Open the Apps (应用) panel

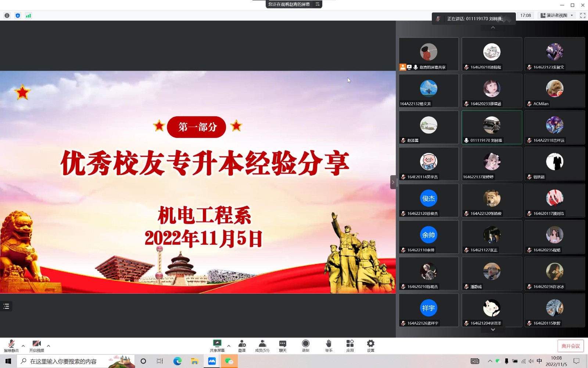[x=350, y=346]
